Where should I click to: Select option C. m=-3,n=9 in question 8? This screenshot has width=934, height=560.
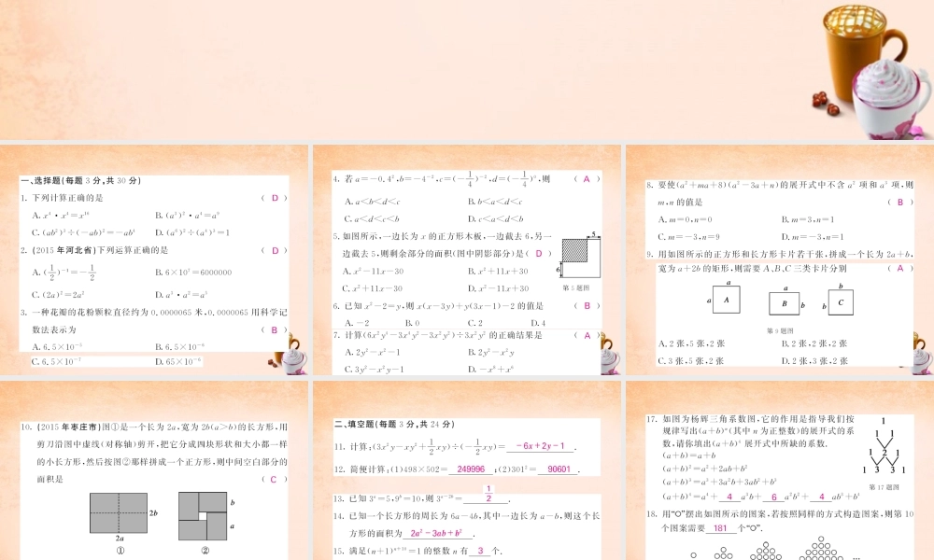688,237
